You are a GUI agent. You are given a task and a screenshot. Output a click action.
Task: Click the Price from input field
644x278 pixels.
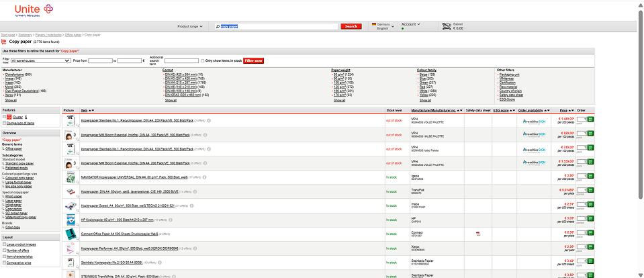click(x=100, y=61)
